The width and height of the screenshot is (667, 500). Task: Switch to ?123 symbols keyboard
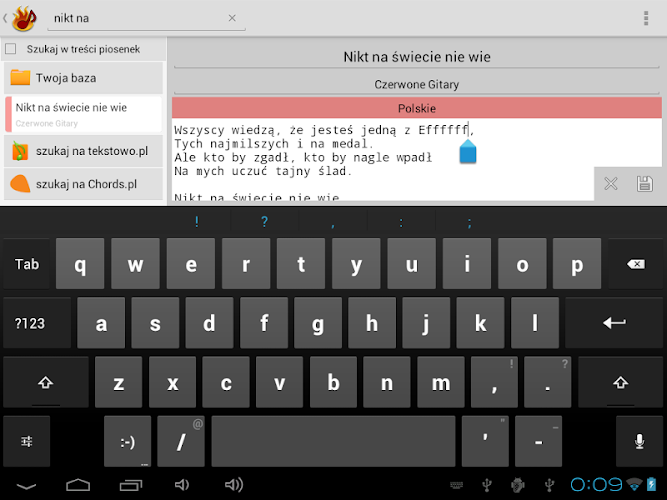point(37,323)
